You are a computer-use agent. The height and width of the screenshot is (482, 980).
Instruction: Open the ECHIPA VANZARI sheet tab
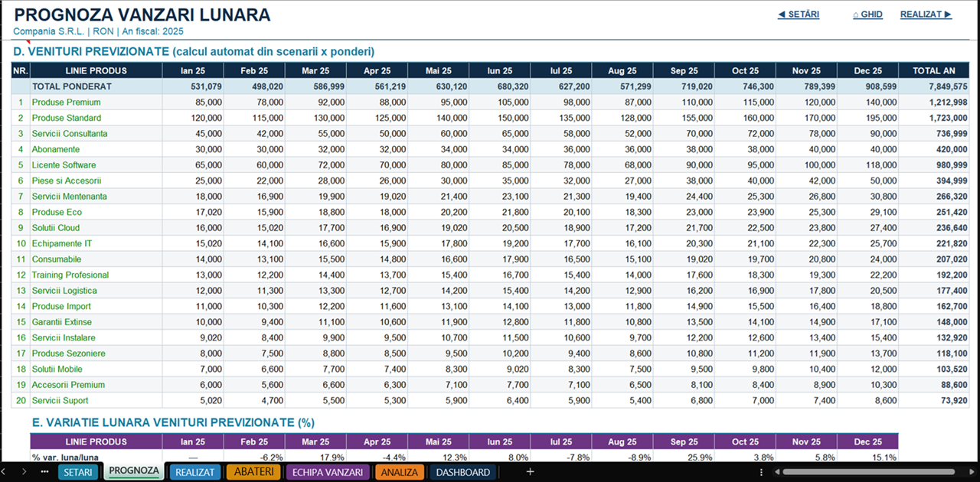click(328, 472)
